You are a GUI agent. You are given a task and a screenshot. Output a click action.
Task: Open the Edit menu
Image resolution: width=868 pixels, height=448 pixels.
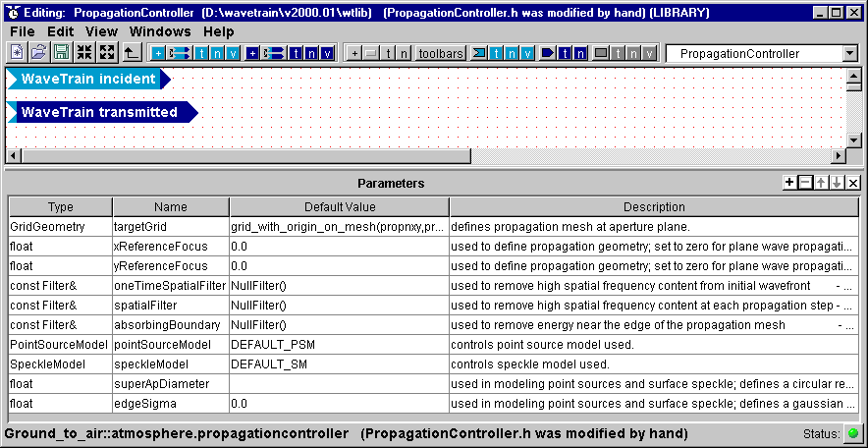point(60,31)
